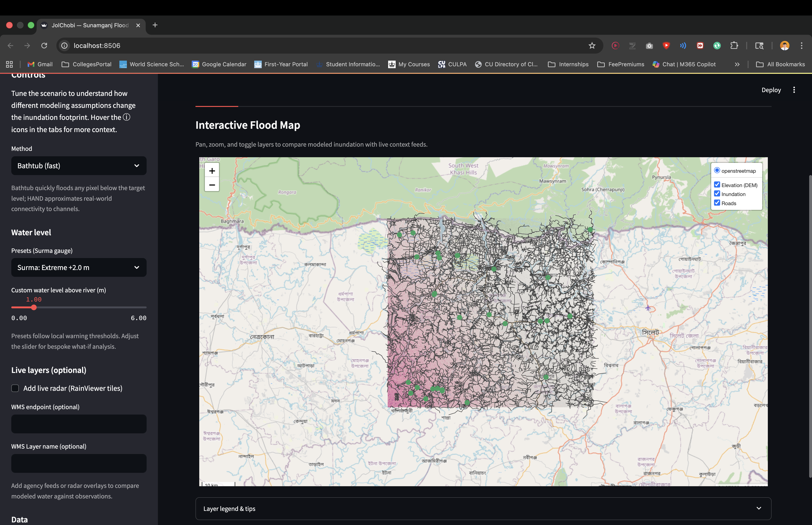Screen dimensions: 812x525
Task: Open the browser extensions puzzle icon
Action: [734, 46]
